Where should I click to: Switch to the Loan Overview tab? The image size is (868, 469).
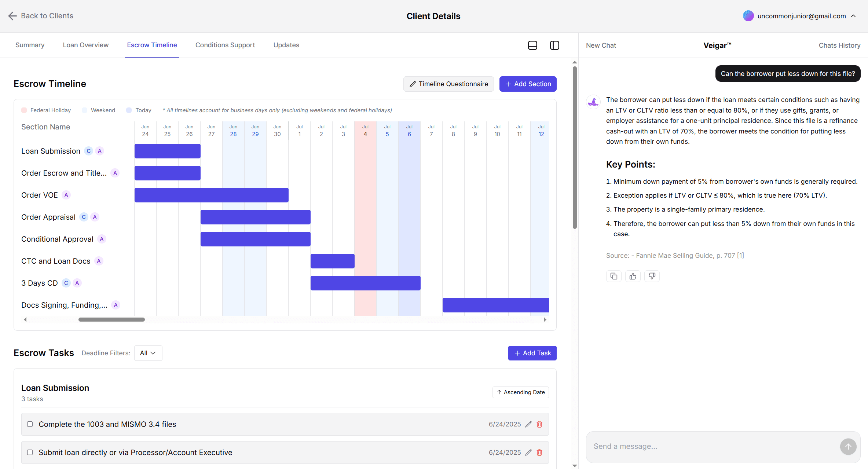pos(86,45)
